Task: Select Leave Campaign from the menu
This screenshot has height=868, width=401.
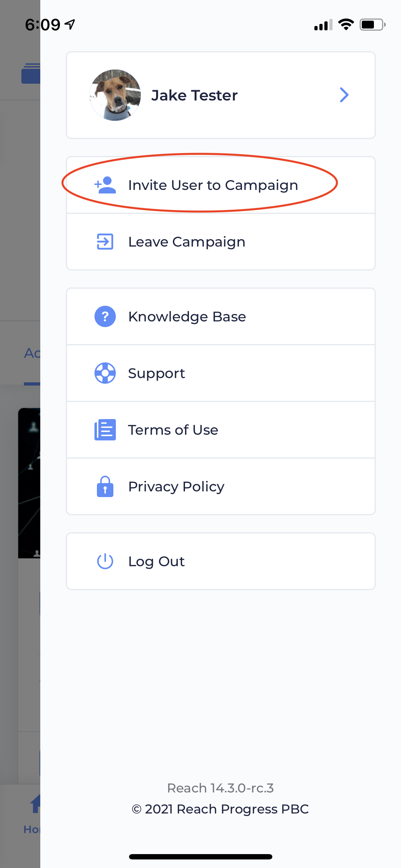Action: point(186,242)
